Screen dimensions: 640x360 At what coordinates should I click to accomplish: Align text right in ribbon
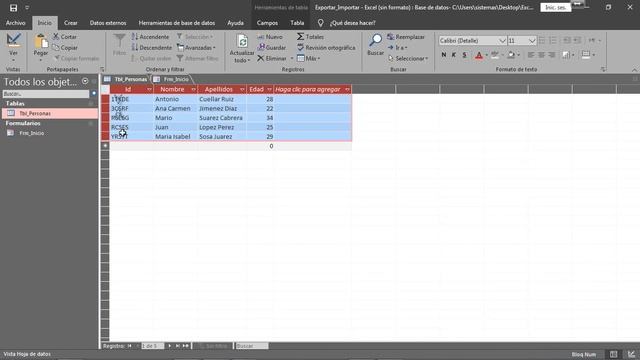point(551,55)
